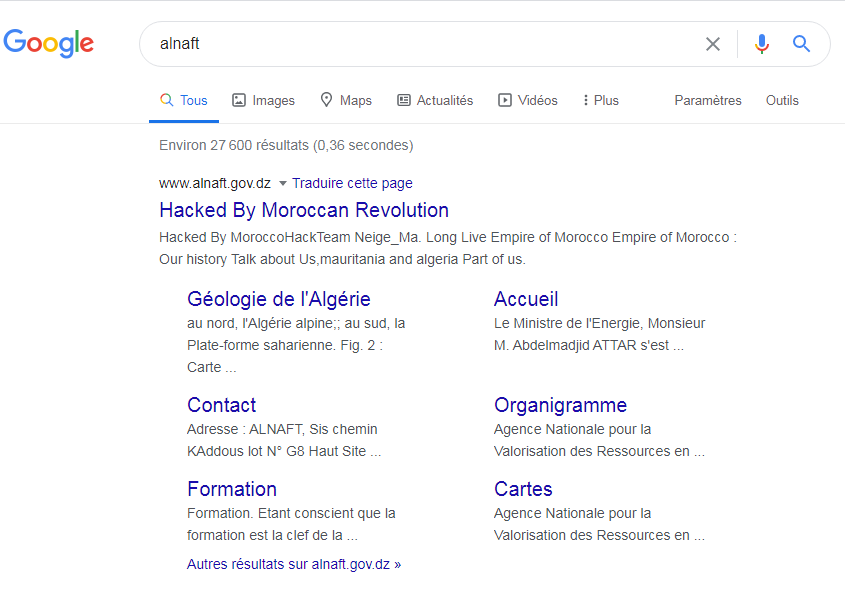The width and height of the screenshot is (845, 595).
Task: Open the Accueil sitelink
Action: point(526,299)
